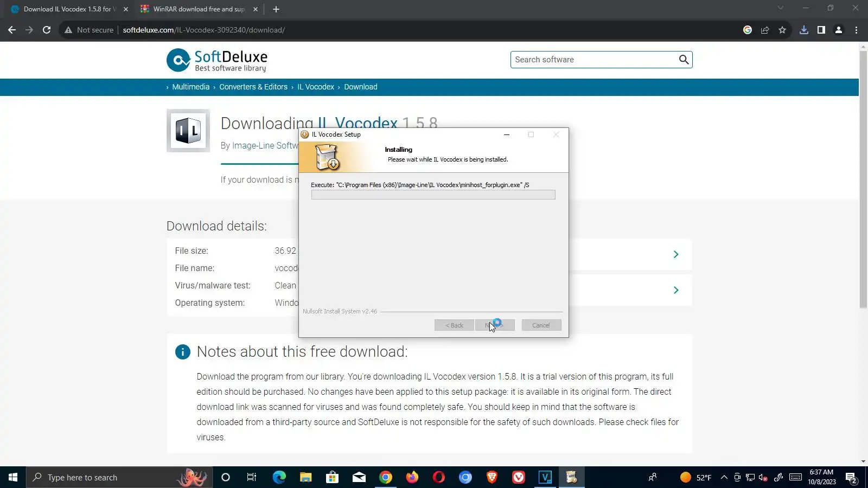Open Cortana from the taskbar
The width and height of the screenshot is (868, 488).
[226, 477]
